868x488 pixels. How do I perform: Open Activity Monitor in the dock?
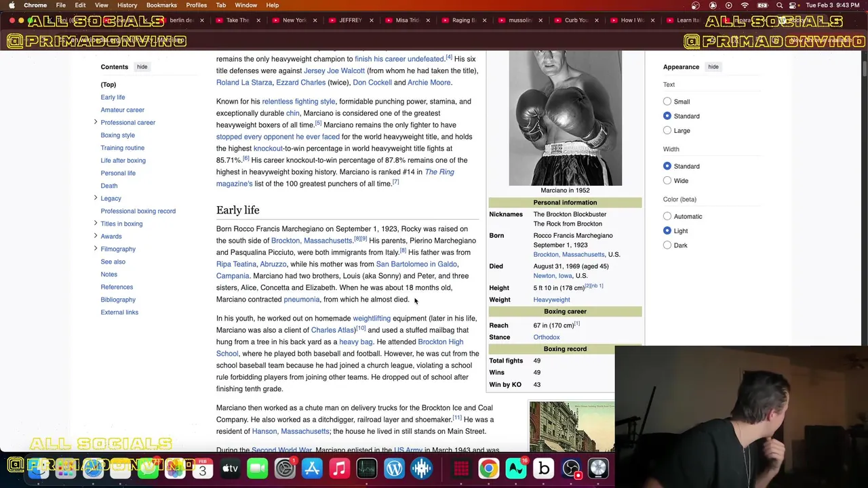click(x=367, y=468)
